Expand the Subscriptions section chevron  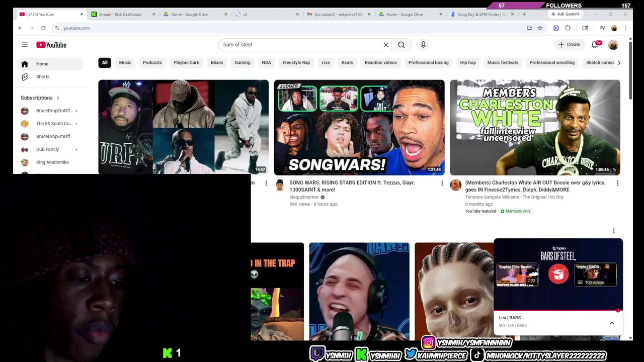coord(58,98)
